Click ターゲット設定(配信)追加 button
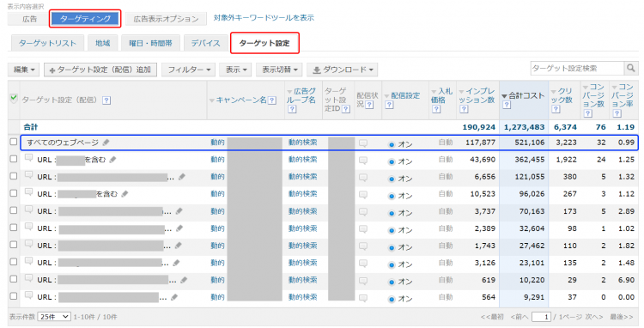Screen dimensions: 644x328 (x=100, y=70)
